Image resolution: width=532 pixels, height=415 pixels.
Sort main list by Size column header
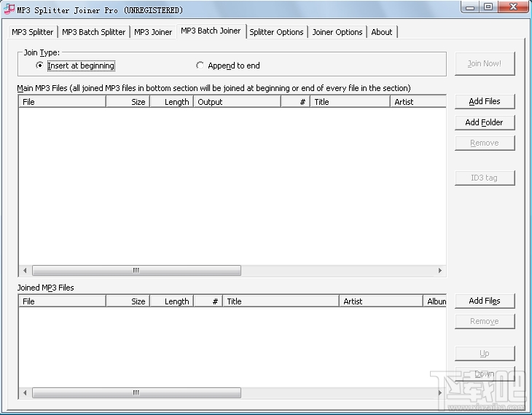pos(128,102)
